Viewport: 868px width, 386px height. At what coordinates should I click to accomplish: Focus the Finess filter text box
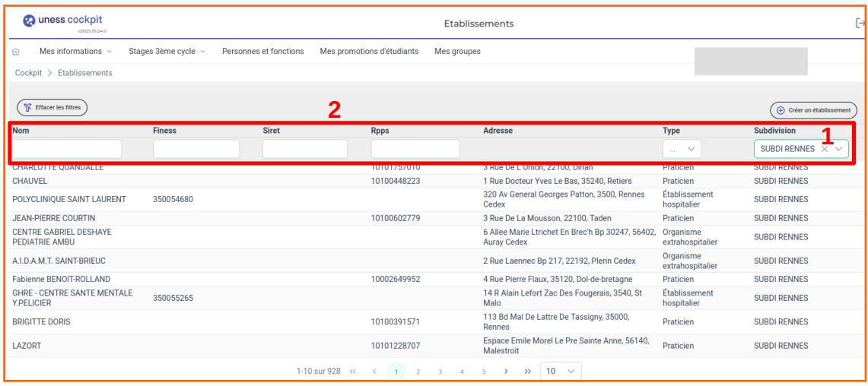tap(196, 149)
